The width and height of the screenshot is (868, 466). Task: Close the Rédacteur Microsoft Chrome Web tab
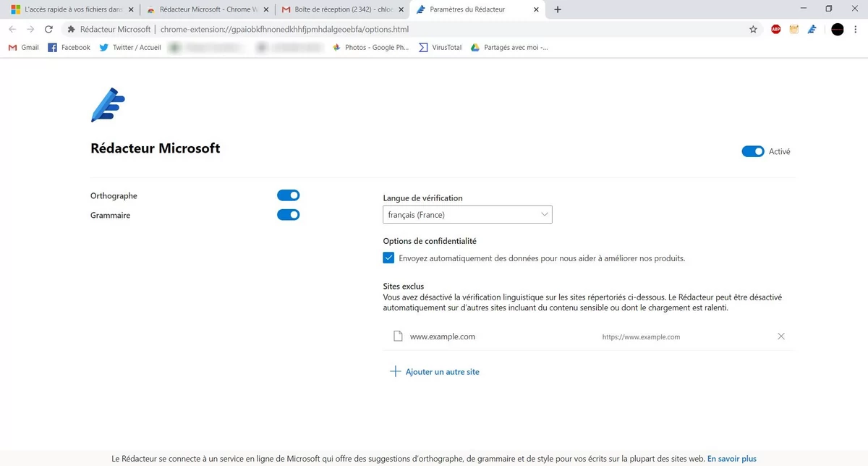267,9
